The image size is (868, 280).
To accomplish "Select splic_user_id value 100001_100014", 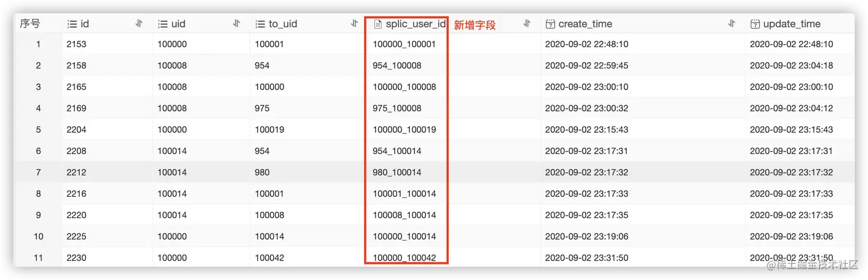I will click(404, 194).
